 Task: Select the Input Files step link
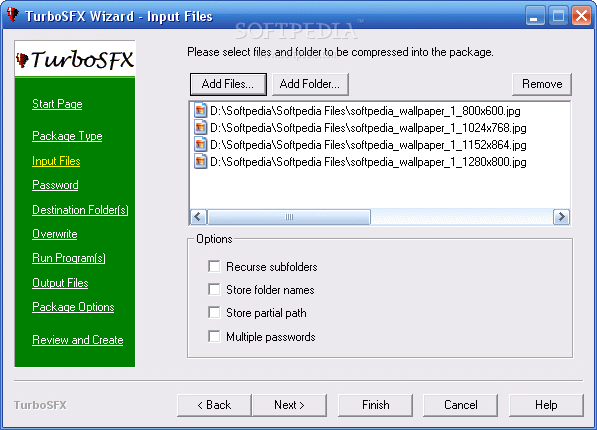[x=56, y=161]
